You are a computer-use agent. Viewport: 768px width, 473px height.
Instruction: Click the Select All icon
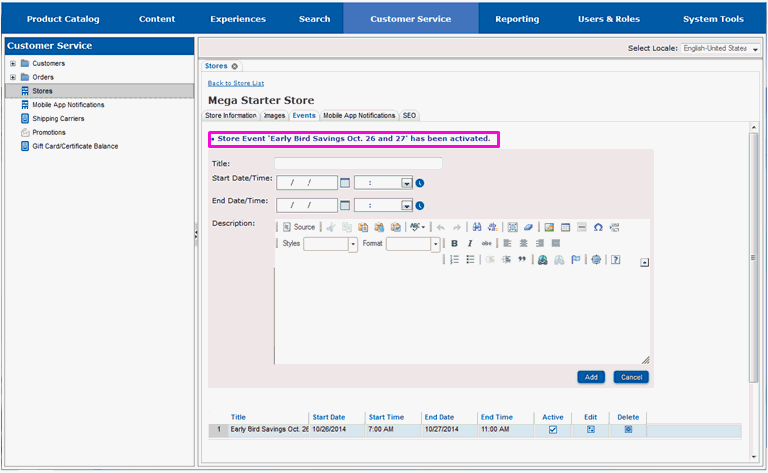point(512,227)
